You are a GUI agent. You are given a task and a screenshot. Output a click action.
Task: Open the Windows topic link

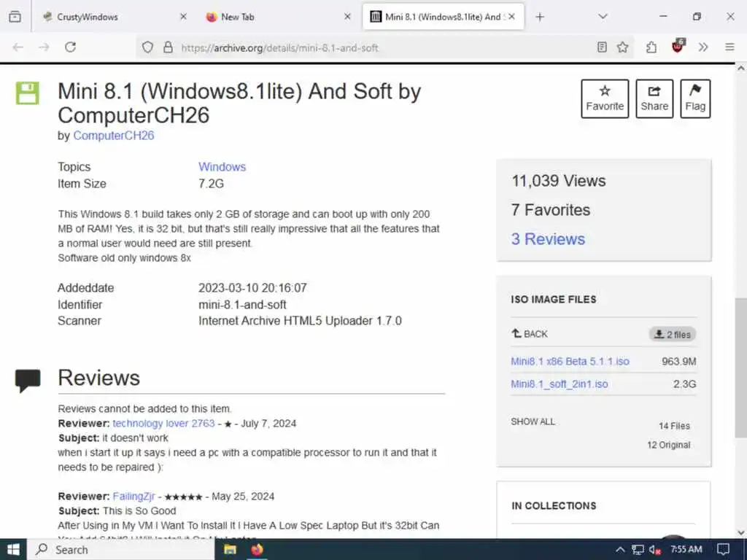(222, 167)
